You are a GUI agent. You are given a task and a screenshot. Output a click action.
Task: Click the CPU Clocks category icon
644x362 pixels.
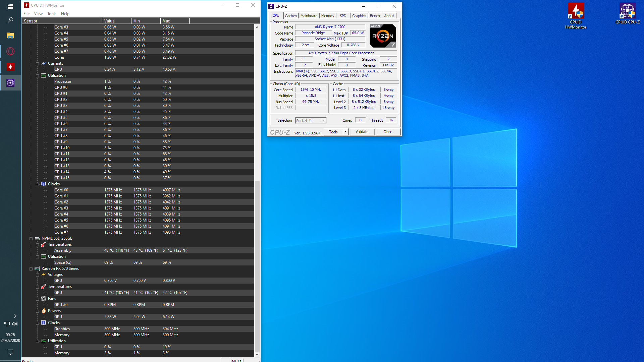point(44,184)
